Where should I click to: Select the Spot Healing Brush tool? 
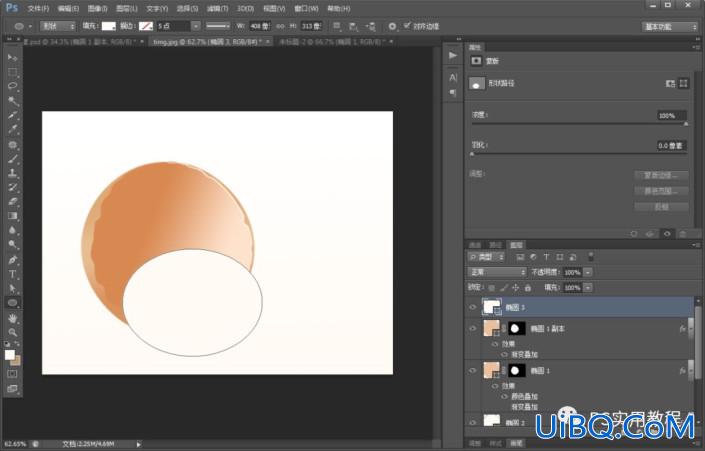click(13, 144)
